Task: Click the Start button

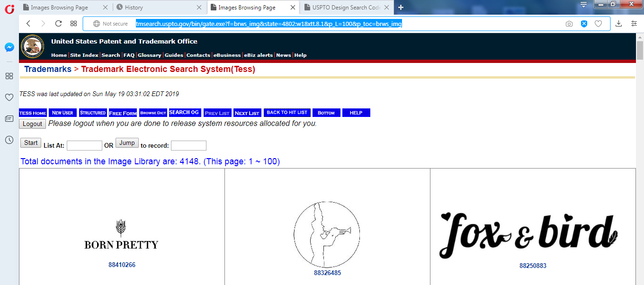Action: 31,142
